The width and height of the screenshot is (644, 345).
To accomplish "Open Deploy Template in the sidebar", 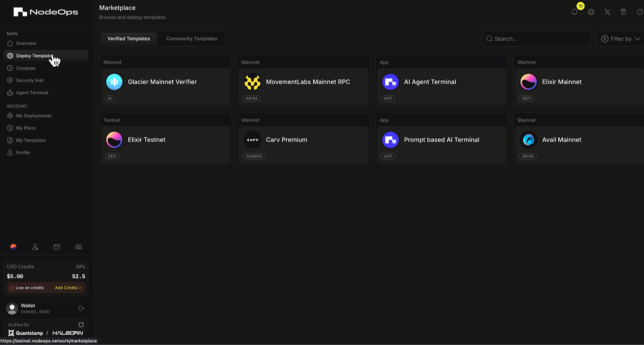I will pyautogui.click(x=46, y=56).
